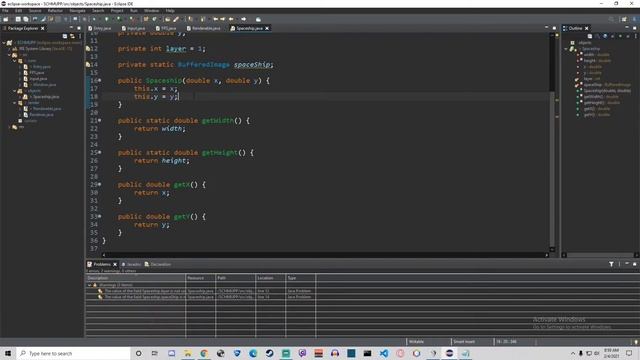This screenshot has height=360, width=640.
Task: Click the back navigation arrow in toolbar
Action: pyautogui.click(x=231, y=19)
